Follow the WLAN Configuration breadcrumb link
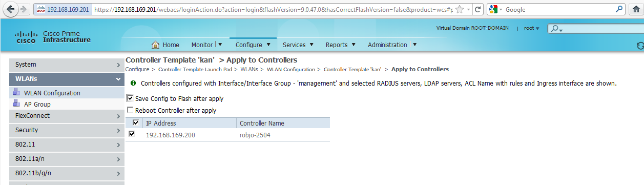Viewport: 644px width, 185px height. coord(291,69)
